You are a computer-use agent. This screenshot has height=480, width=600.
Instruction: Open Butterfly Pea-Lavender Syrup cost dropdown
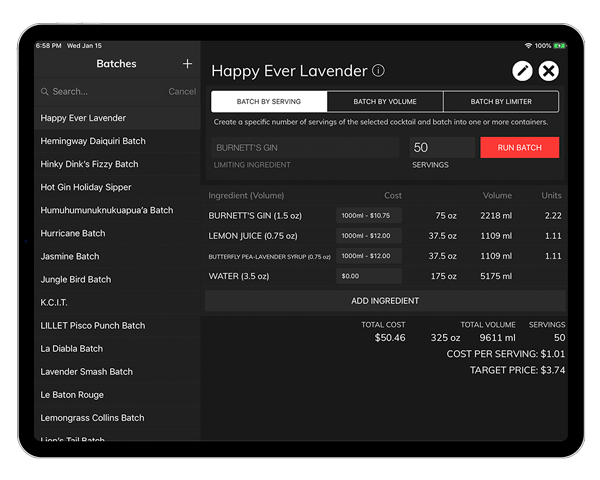[x=369, y=256]
